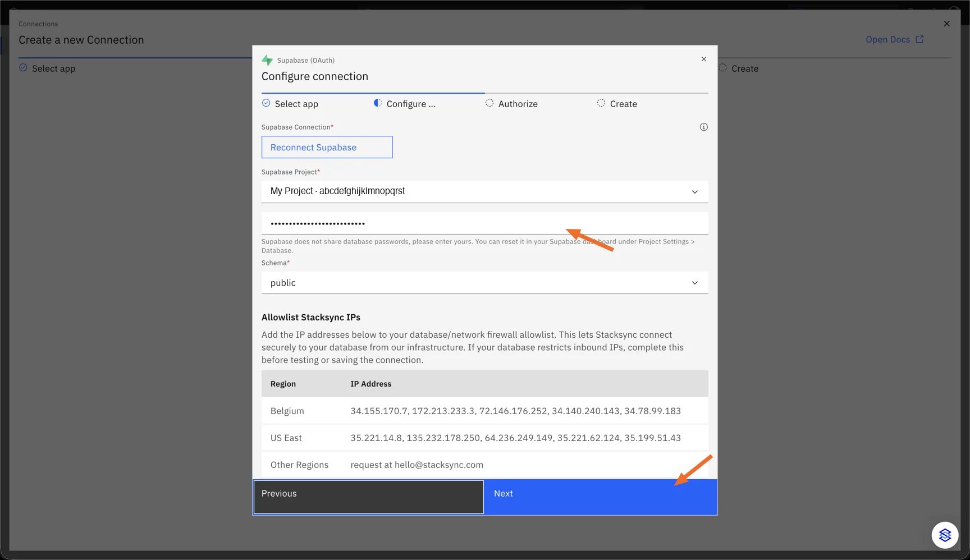
Task: Click the Allowlist Stacksync IPs heading
Action: [x=311, y=317]
